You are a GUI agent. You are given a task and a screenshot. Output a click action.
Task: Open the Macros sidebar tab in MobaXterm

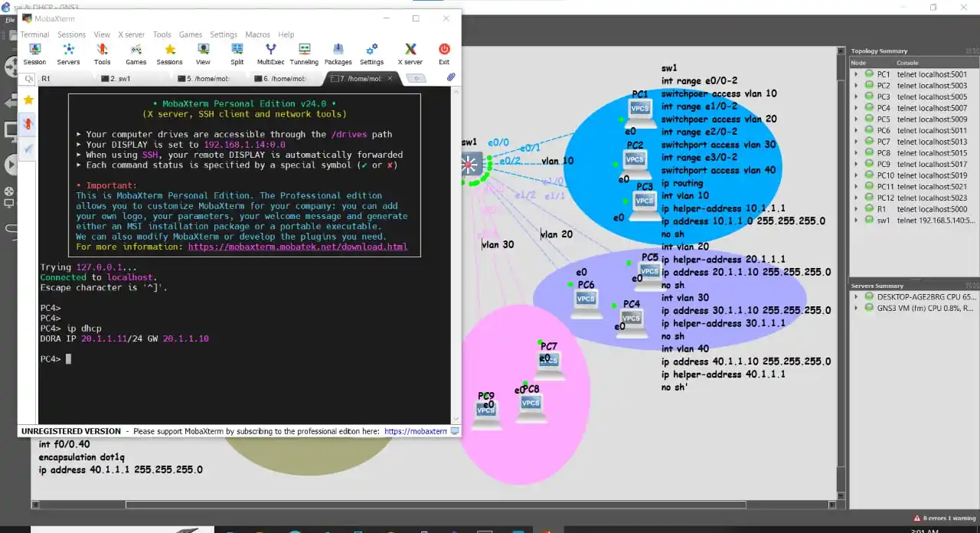click(28, 149)
